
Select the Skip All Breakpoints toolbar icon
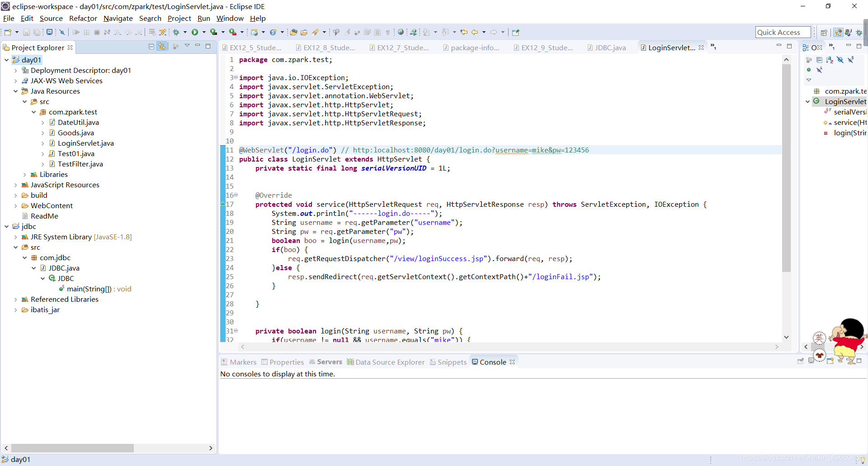(62, 32)
